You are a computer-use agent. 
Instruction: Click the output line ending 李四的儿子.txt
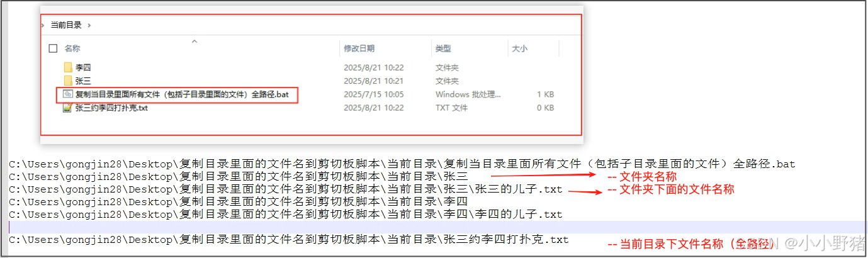pos(286,215)
